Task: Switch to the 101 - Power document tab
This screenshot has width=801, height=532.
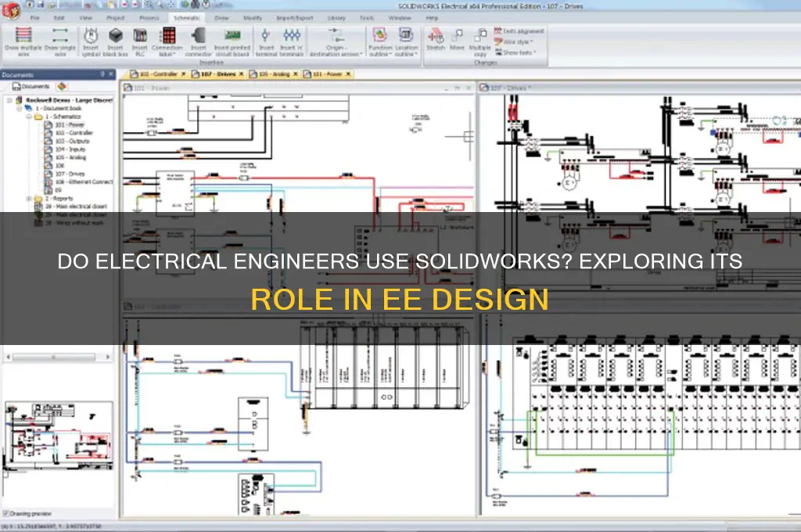Action: 327,74
